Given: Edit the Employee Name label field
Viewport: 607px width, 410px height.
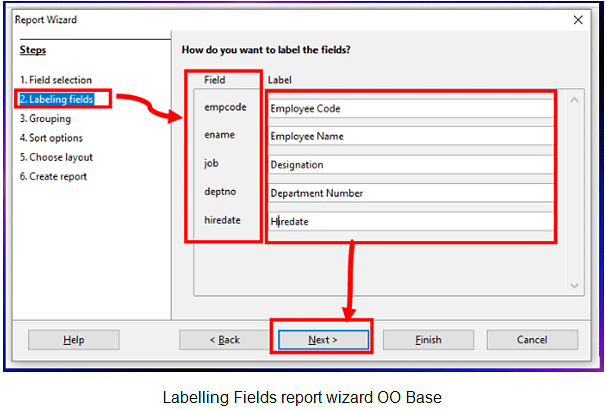Looking at the screenshot, I should 410,136.
